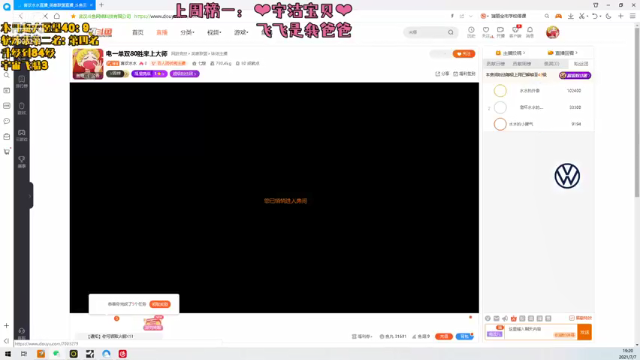Toggle the checkbox above chat input

click(571, 318)
